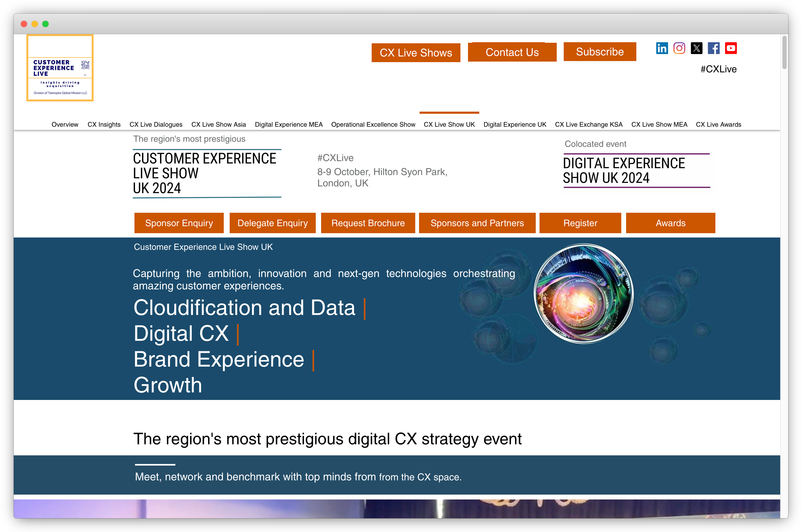Screen dimensions: 802x532
Task: Click the grey #CXLive text beside event title
Action: (x=335, y=158)
